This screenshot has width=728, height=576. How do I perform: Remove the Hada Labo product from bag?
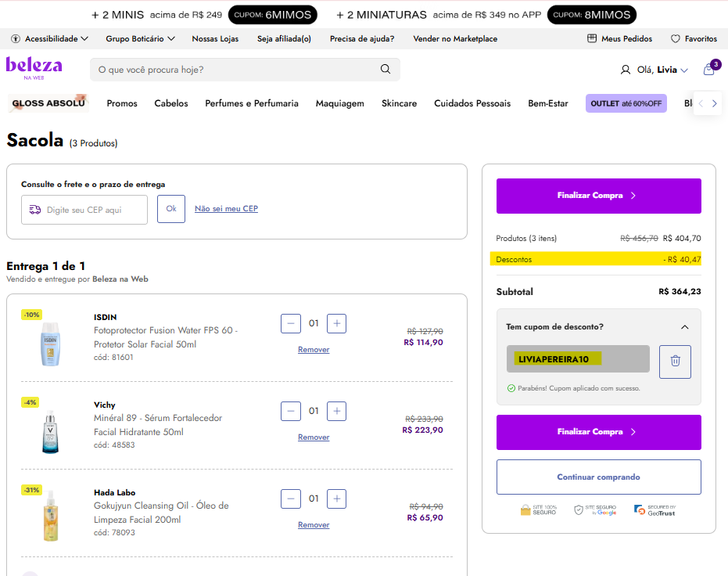click(x=314, y=525)
